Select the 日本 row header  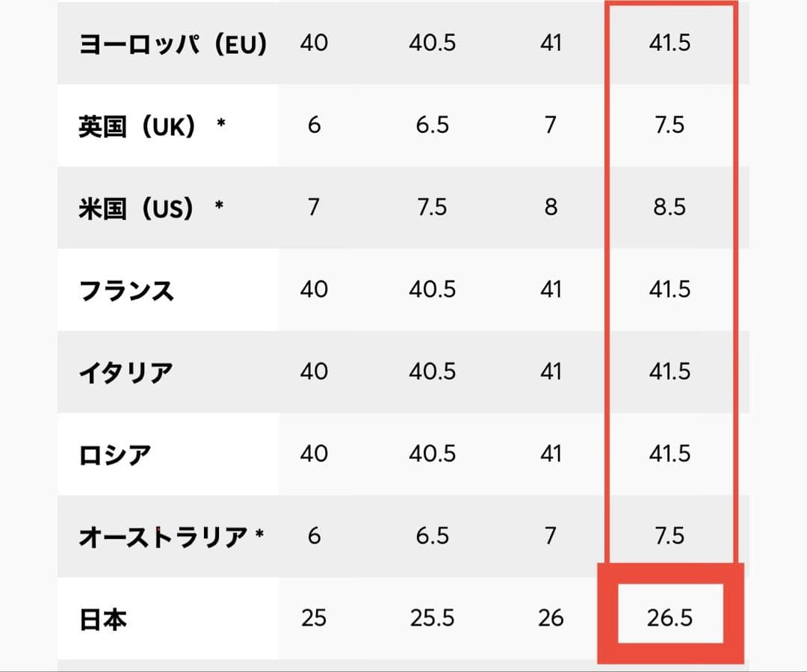[102, 619]
